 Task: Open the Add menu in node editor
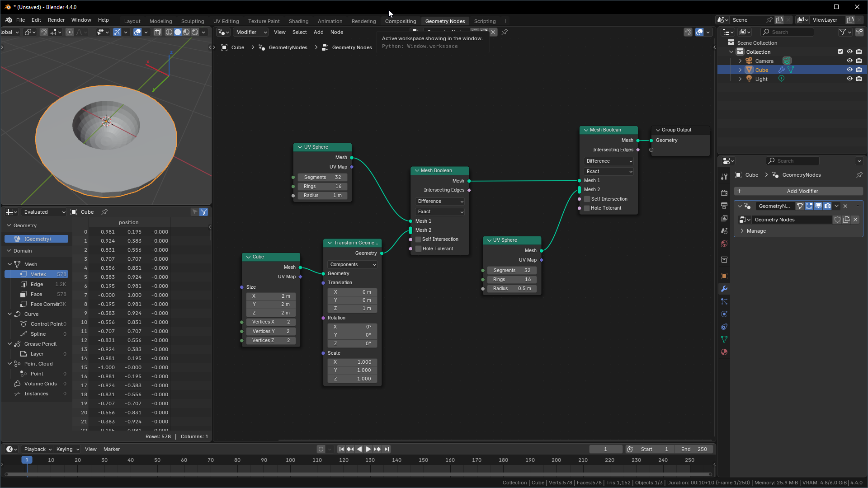pyautogui.click(x=318, y=32)
